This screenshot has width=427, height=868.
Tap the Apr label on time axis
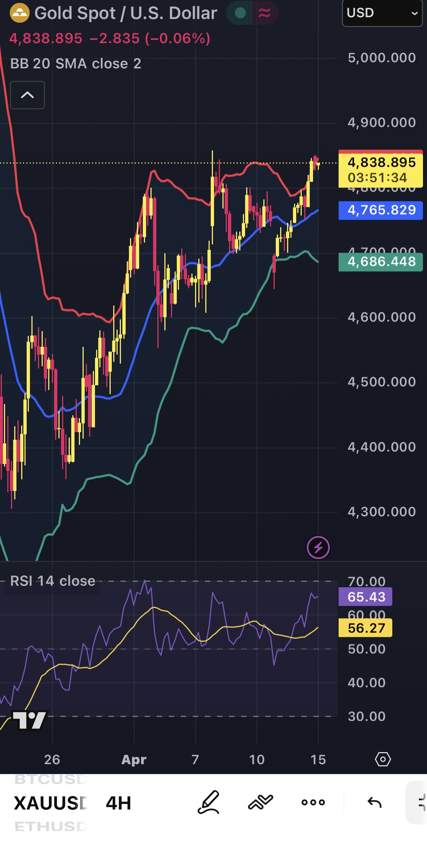(134, 759)
